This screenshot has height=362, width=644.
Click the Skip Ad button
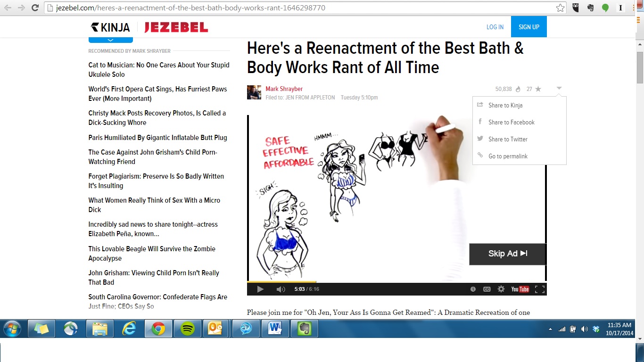[507, 254]
